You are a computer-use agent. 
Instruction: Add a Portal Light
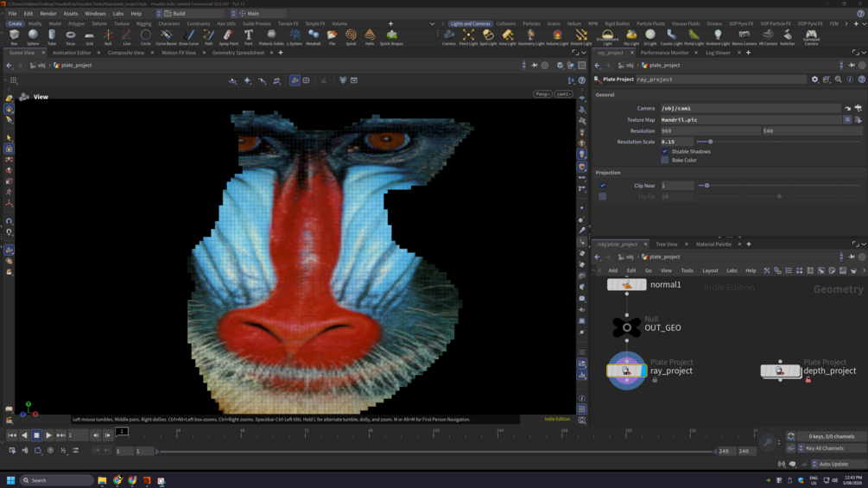(694, 37)
